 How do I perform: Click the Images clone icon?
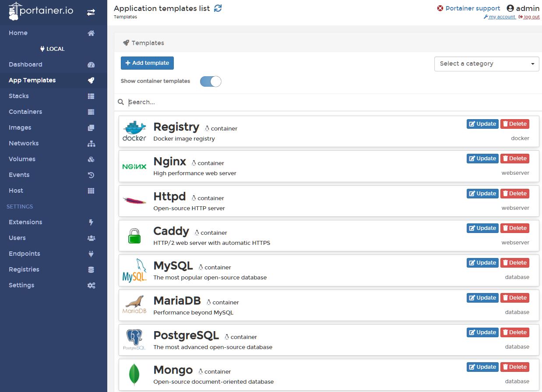point(91,127)
